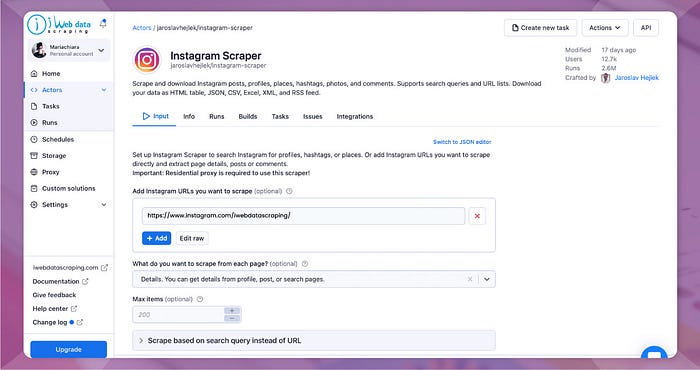Click help icon beside Add Instagram URLs
This screenshot has height=370, width=700.
pyautogui.click(x=289, y=191)
